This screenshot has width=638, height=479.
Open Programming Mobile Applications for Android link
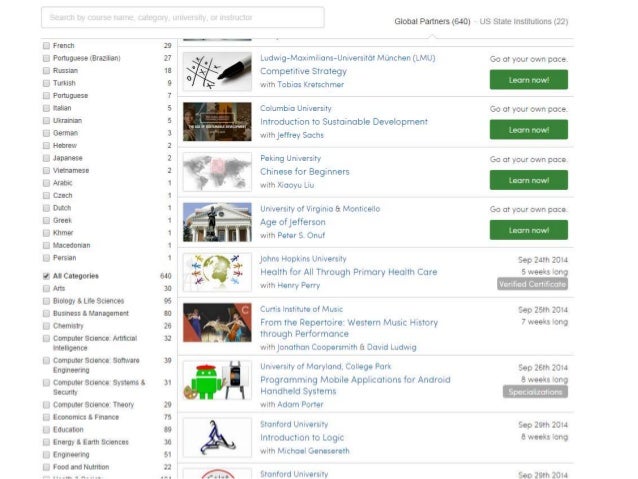click(355, 385)
